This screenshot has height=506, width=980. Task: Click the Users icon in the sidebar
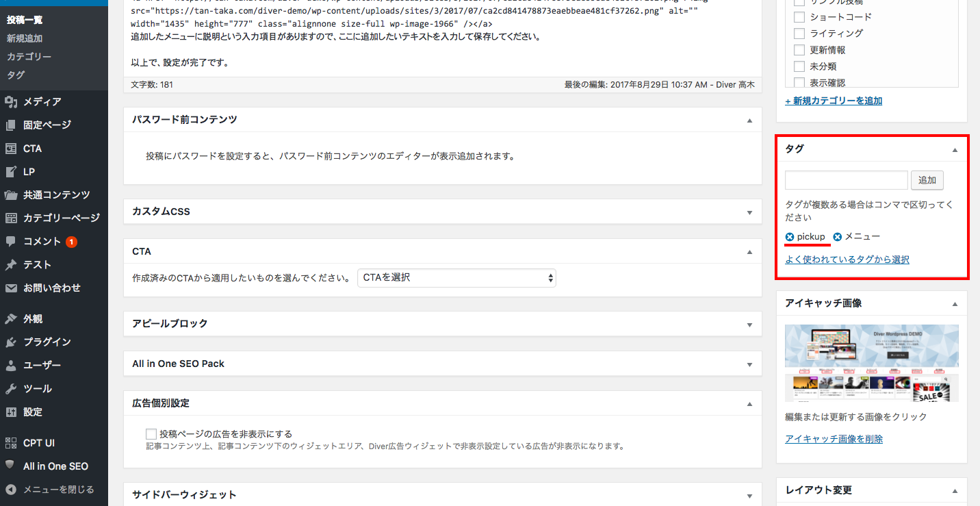pos(11,366)
